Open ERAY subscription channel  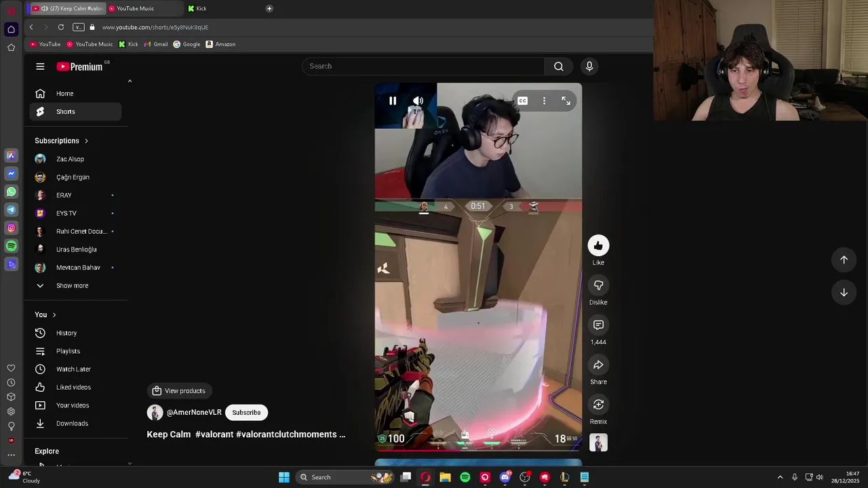(75, 195)
